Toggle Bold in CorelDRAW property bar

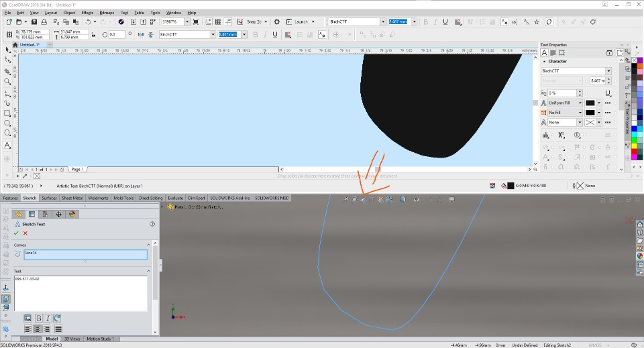(x=256, y=34)
